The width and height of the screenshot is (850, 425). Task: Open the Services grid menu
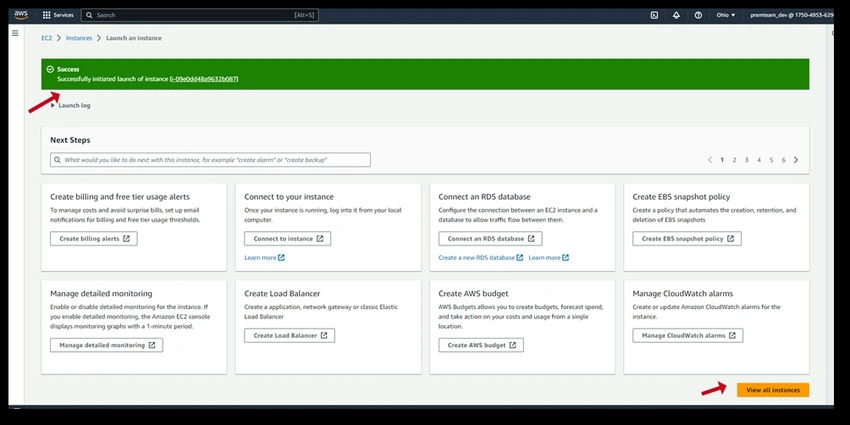point(58,15)
